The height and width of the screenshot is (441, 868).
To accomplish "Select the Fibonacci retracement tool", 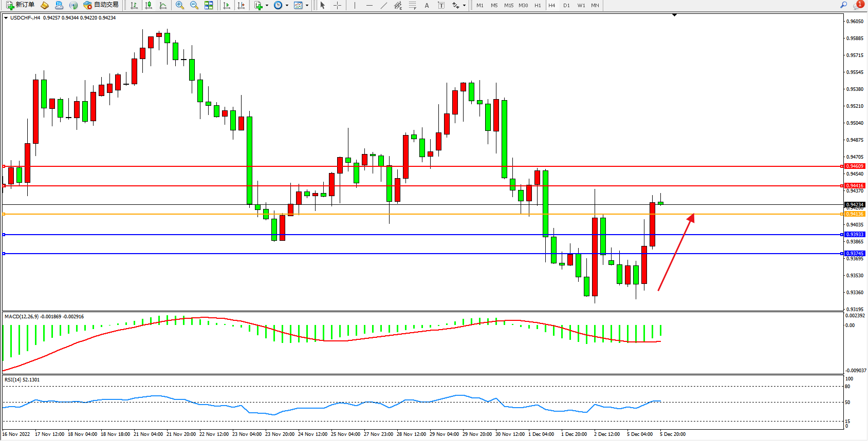I will (x=412, y=5).
